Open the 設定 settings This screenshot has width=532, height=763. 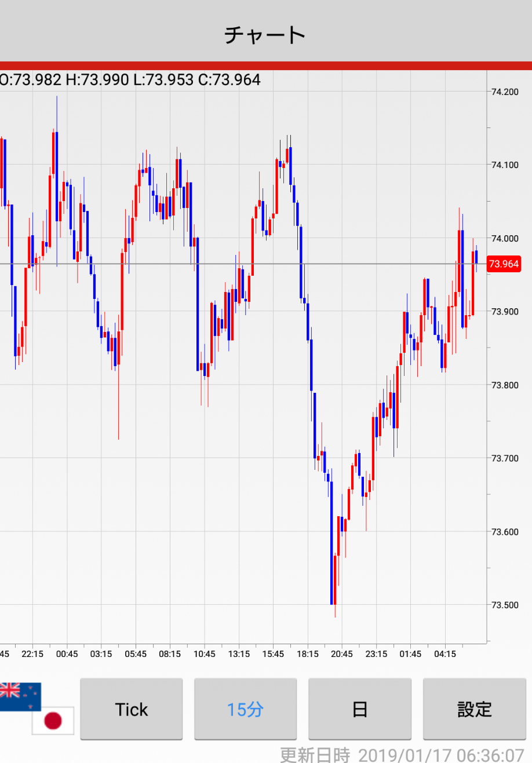coord(474,710)
